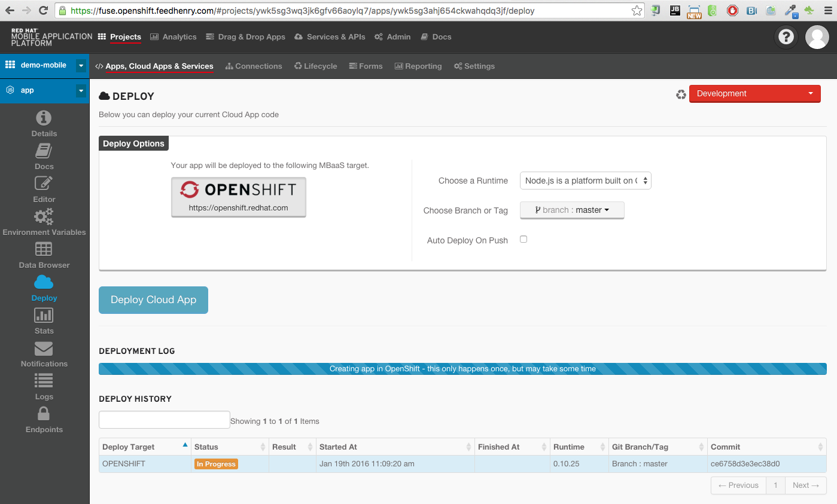This screenshot has height=504, width=837.
Task: Click the deployment log progress bar
Action: coord(462,369)
